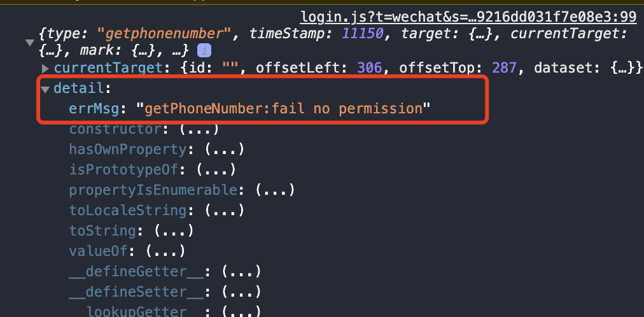644x317 pixels.
Task: Click the timeStamp value 11150
Action: pos(363,34)
